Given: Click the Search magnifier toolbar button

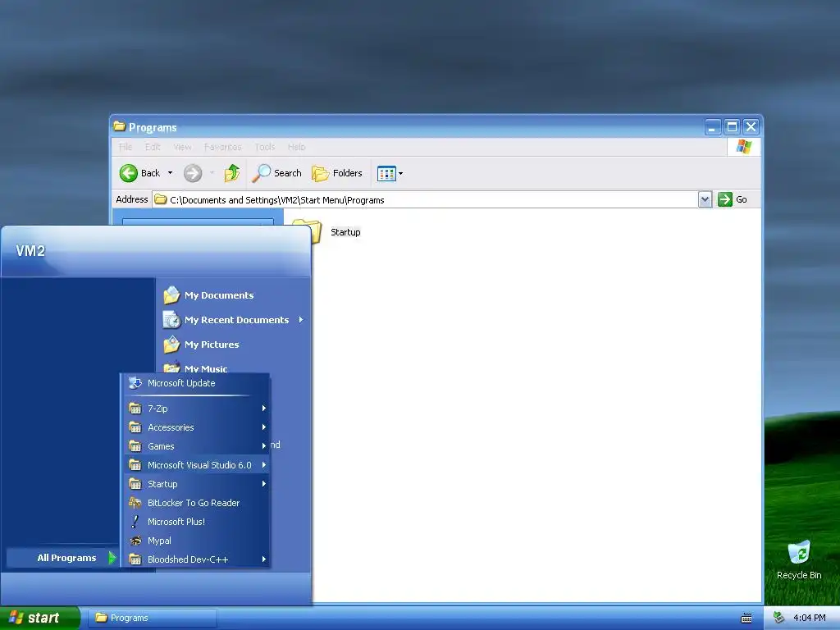Looking at the screenshot, I should (276, 173).
